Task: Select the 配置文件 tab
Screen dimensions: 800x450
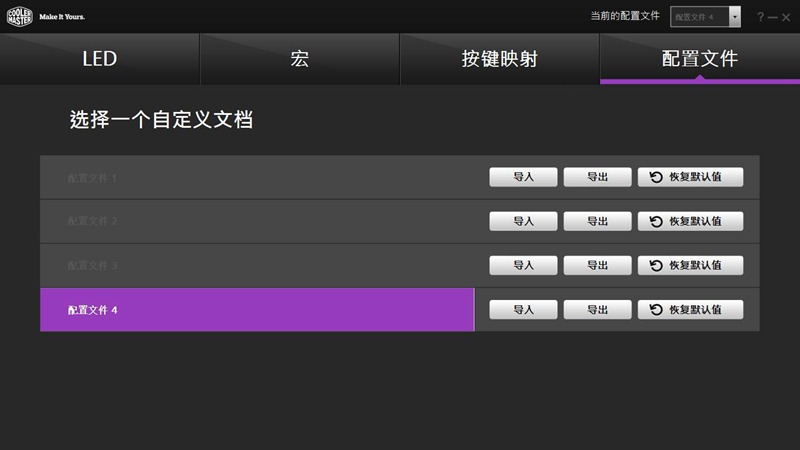Action: click(x=700, y=59)
